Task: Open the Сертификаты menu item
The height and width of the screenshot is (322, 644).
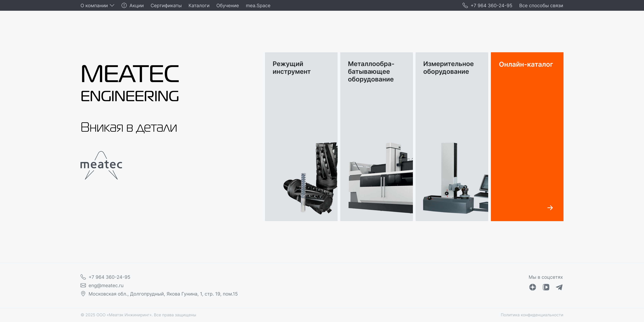Action: point(166,6)
